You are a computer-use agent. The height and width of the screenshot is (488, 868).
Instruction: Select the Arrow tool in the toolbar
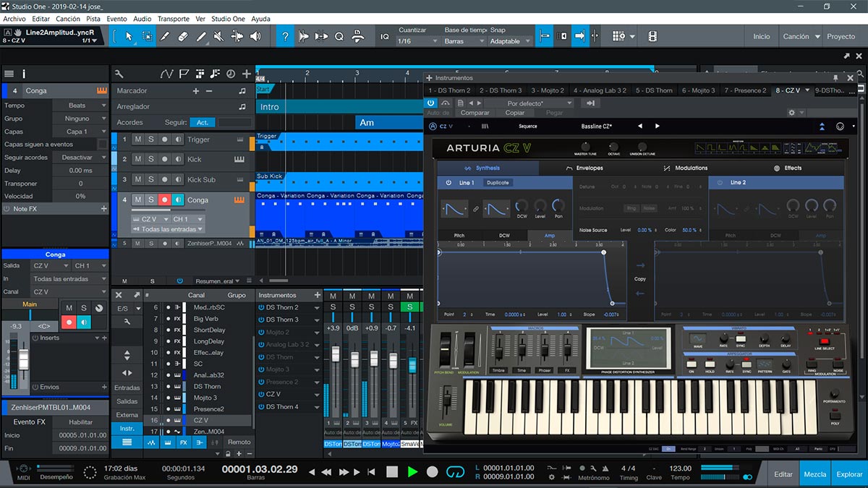click(129, 35)
